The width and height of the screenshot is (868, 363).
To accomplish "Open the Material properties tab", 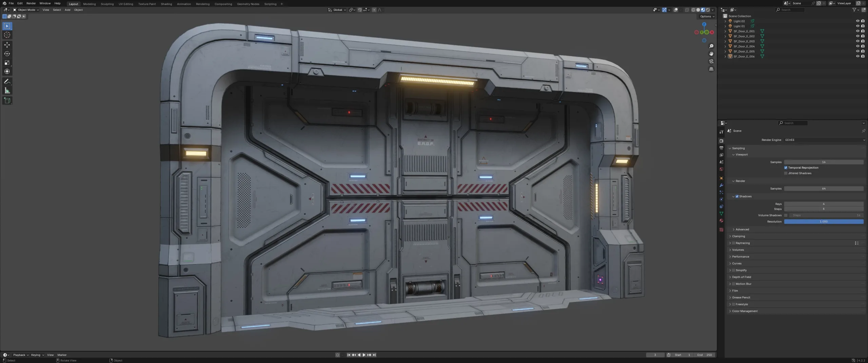I will point(722,220).
